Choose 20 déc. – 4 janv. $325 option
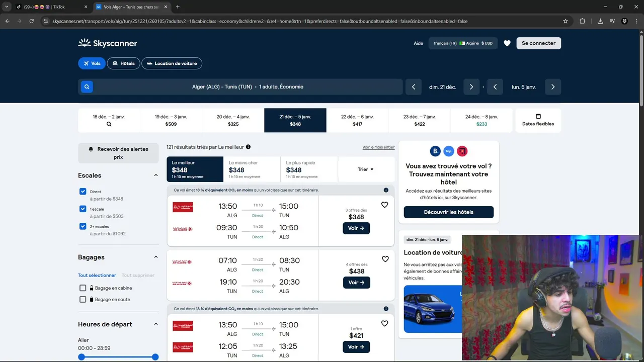The width and height of the screenshot is (644, 362). click(233, 120)
